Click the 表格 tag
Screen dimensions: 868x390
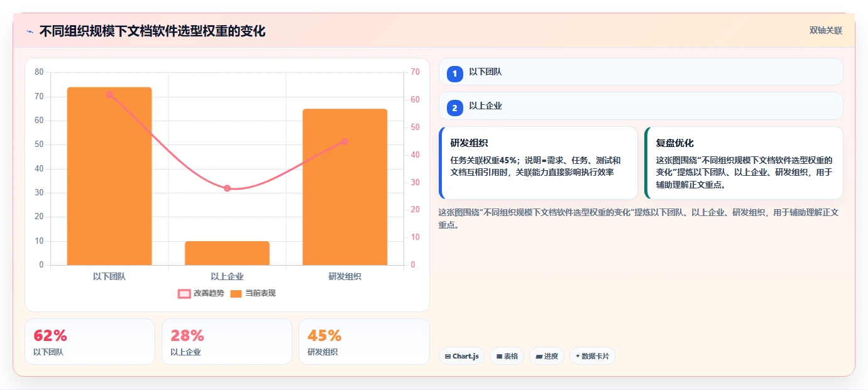pyautogui.click(x=507, y=356)
